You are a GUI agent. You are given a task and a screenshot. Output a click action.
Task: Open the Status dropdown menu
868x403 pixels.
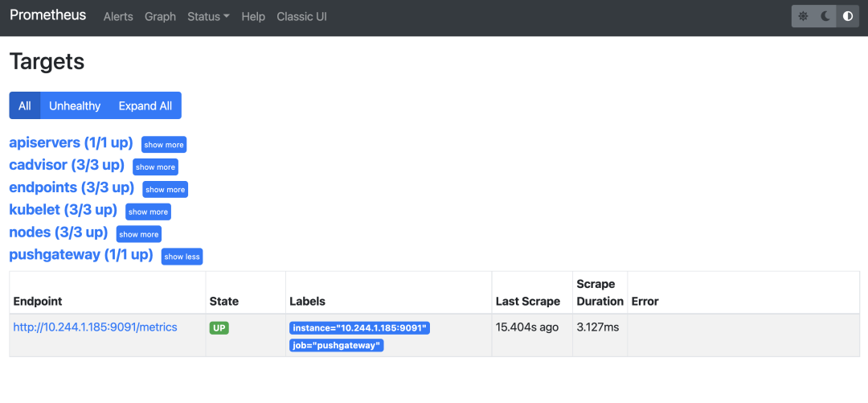point(208,16)
